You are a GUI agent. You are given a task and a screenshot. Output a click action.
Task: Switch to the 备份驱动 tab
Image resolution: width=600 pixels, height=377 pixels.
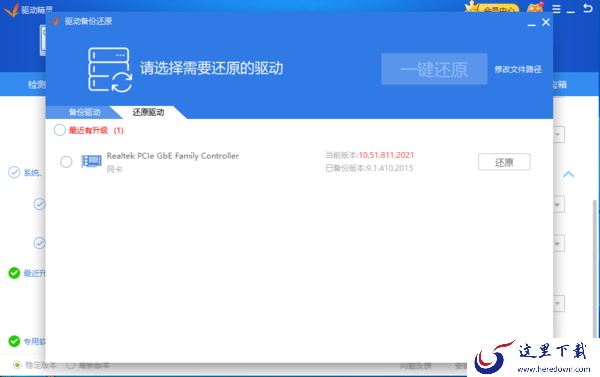pyautogui.click(x=85, y=112)
